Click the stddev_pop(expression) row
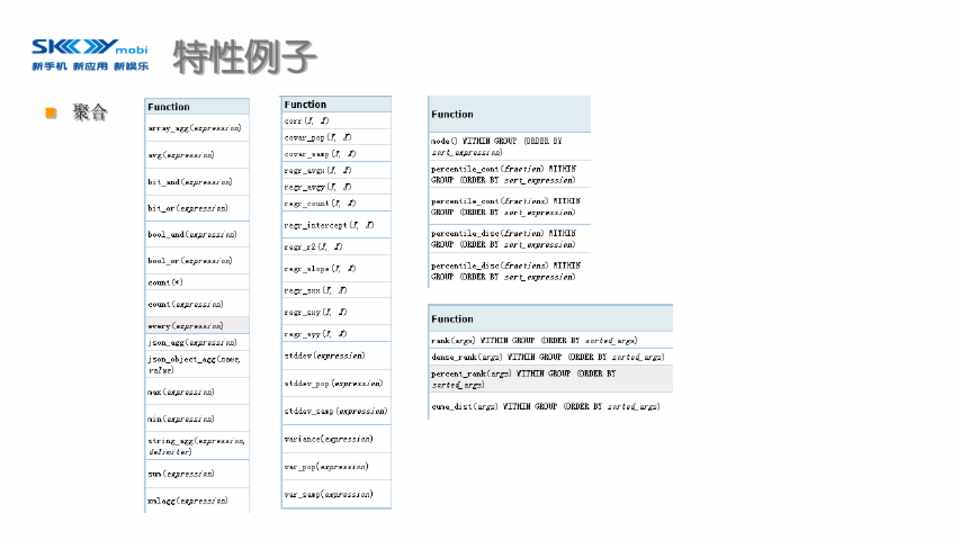This screenshot has width=960, height=540. (x=335, y=383)
